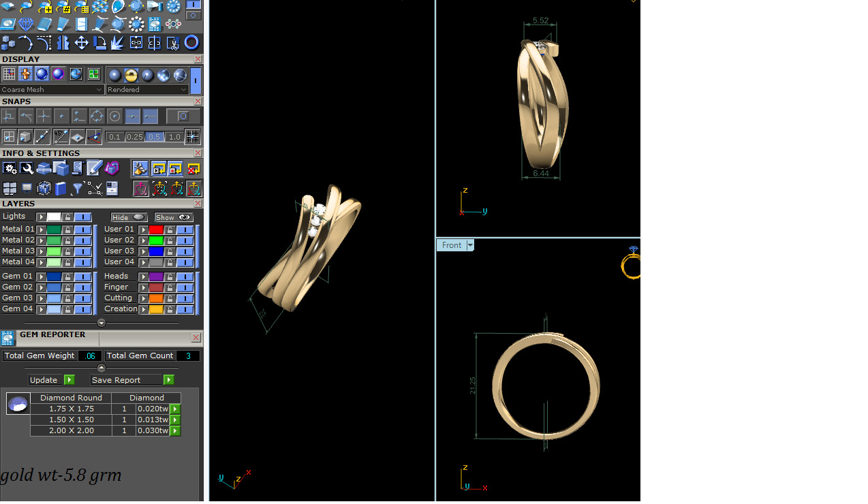Click the green Update arrow button
Viewport: 868px width, 504px height.
tap(69, 380)
